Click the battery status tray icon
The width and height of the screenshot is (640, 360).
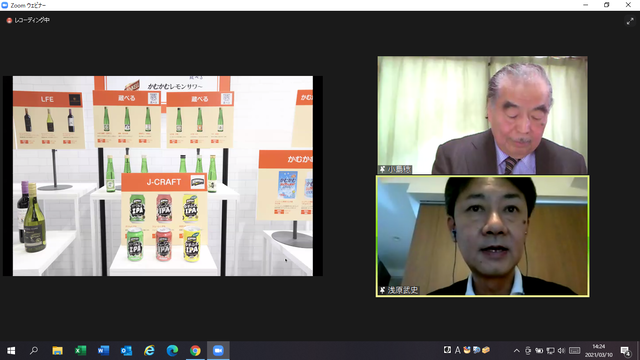click(539, 351)
